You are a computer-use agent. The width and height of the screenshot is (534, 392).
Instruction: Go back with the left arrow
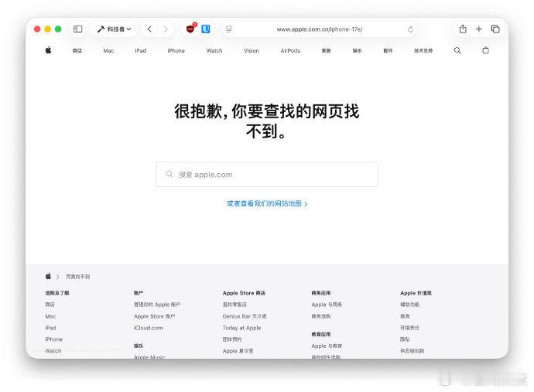click(x=149, y=29)
